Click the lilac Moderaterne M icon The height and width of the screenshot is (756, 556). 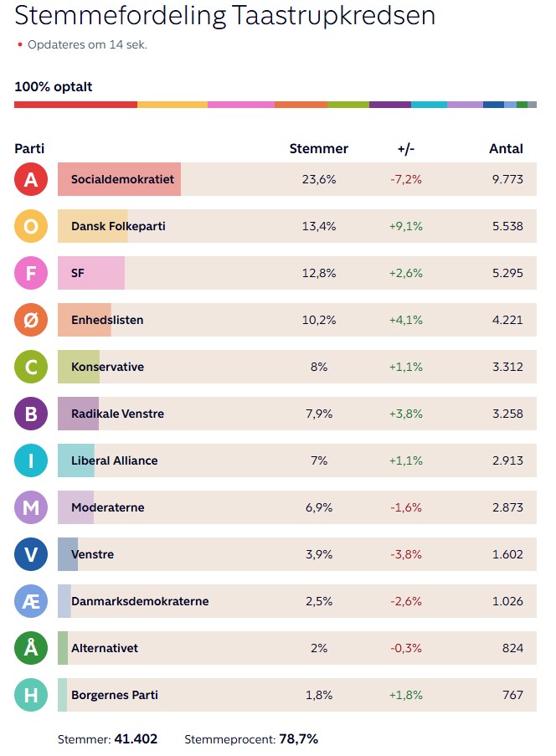coord(31,507)
